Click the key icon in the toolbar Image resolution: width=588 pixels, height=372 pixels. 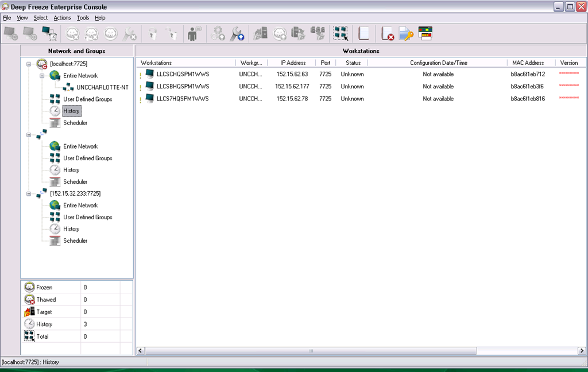(x=406, y=34)
